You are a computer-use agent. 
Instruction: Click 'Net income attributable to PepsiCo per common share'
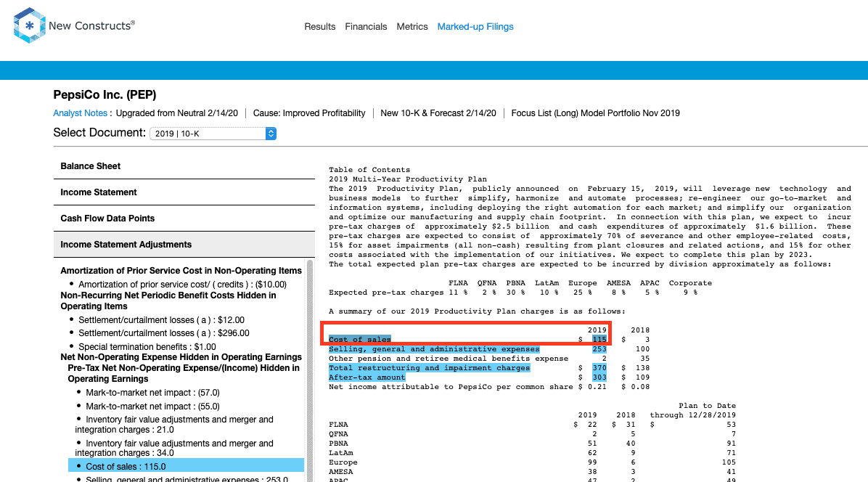(451, 386)
